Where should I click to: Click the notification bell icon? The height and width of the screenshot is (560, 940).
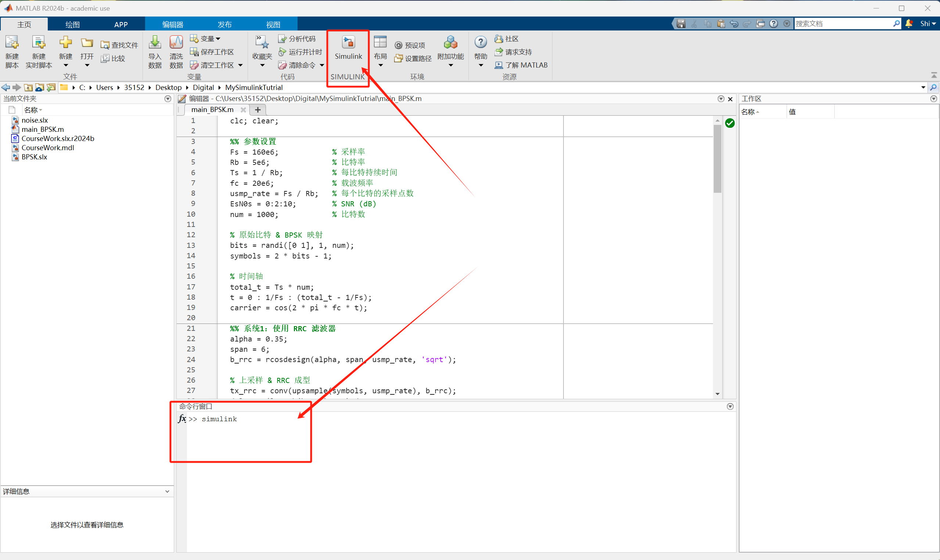[909, 24]
